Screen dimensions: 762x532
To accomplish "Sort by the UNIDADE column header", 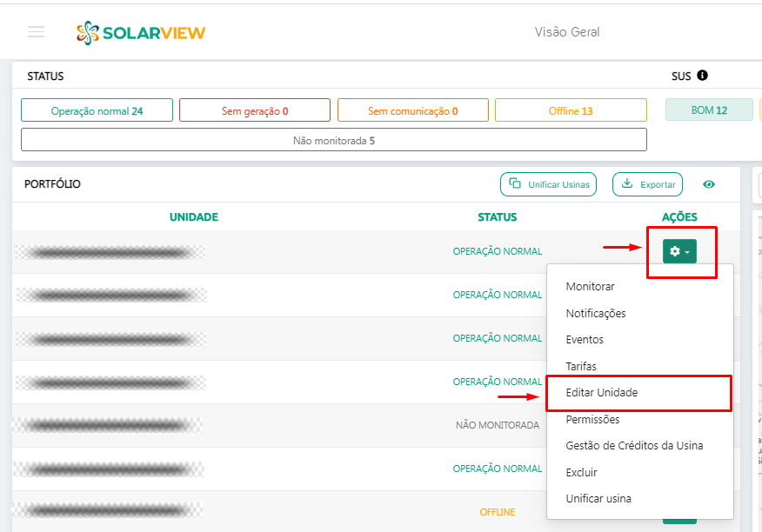I will point(194,217).
